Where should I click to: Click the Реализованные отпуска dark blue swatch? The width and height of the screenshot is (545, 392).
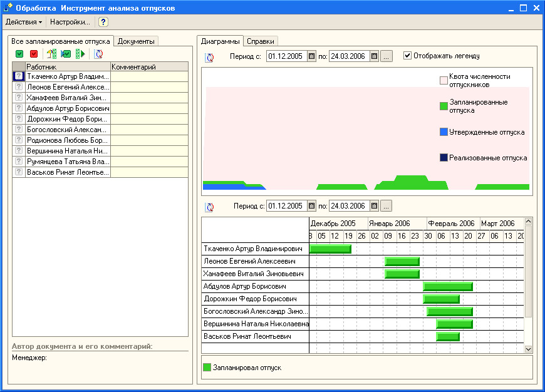(x=444, y=158)
